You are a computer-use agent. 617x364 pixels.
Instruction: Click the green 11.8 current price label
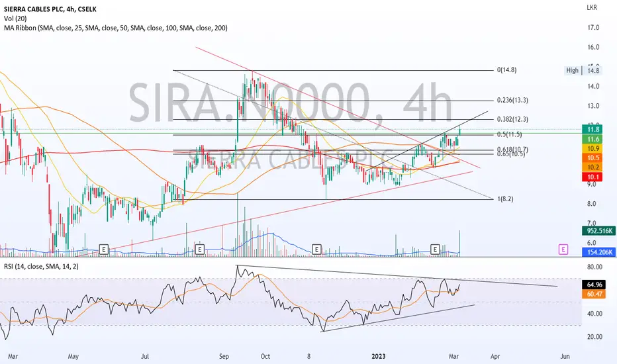coord(593,130)
